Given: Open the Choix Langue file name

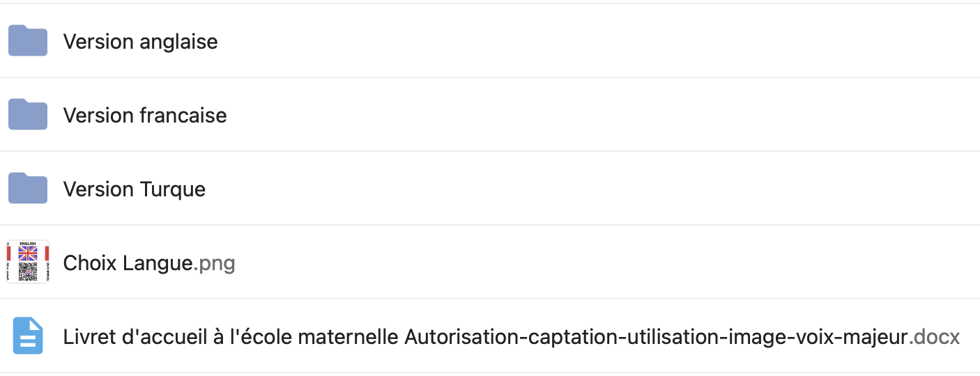Looking at the screenshot, I should click(149, 263).
